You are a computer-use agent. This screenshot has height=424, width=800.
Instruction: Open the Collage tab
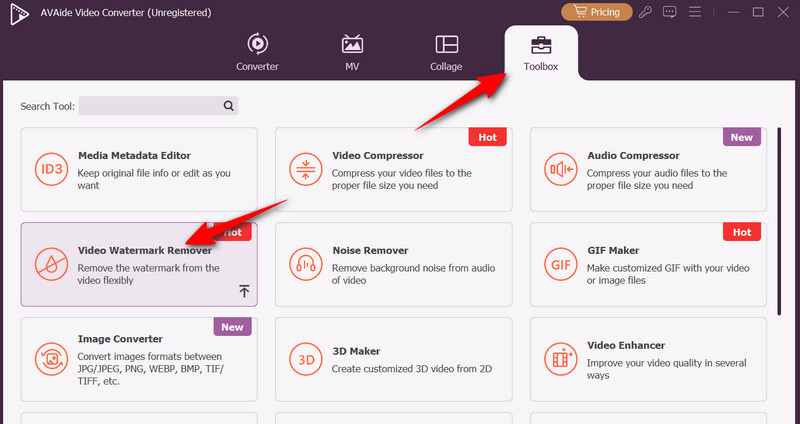point(446,53)
